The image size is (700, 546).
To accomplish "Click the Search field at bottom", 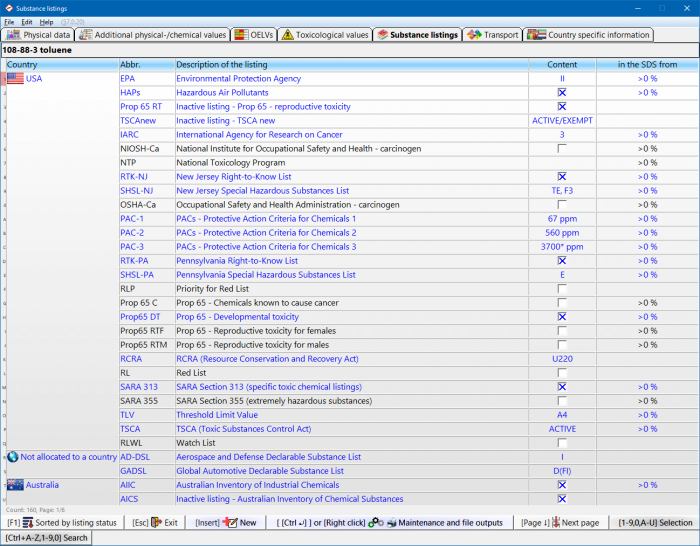I will [x=47, y=538].
